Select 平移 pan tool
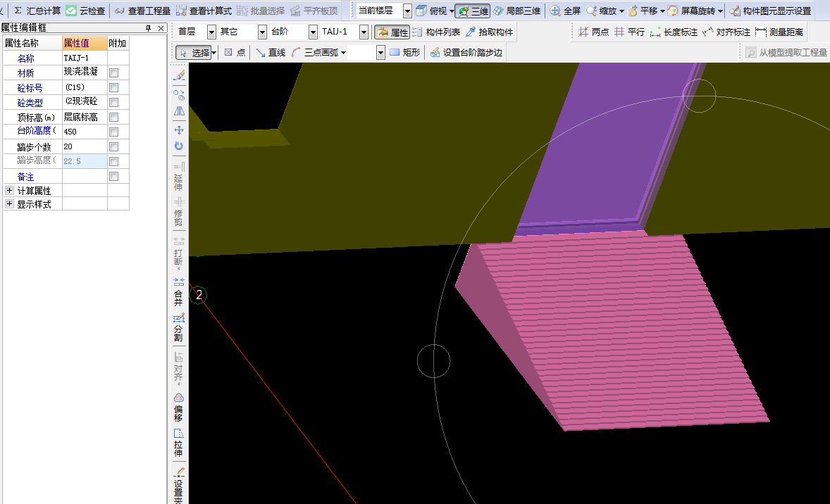The width and height of the screenshot is (830, 504). [643, 11]
